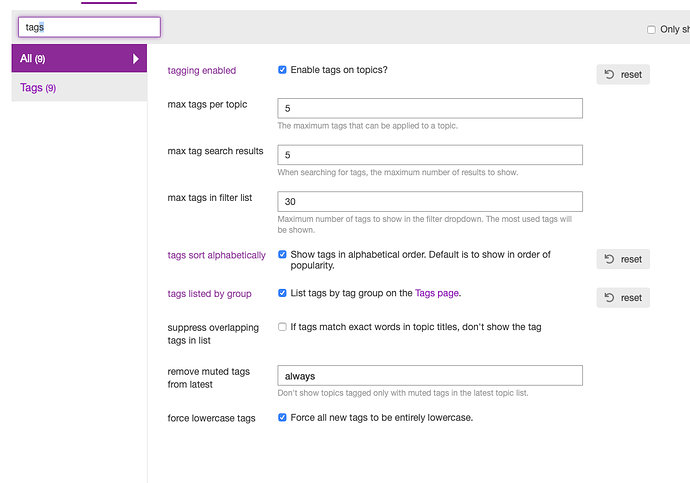Toggle the Enable tags on topics checkbox
This screenshot has width=690, height=483.
coord(282,70)
